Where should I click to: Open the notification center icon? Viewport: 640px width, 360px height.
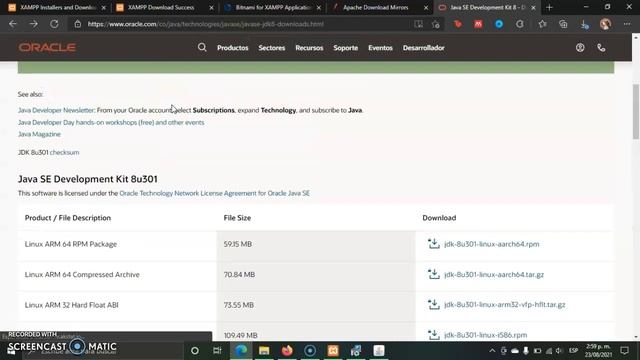(624, 351)
